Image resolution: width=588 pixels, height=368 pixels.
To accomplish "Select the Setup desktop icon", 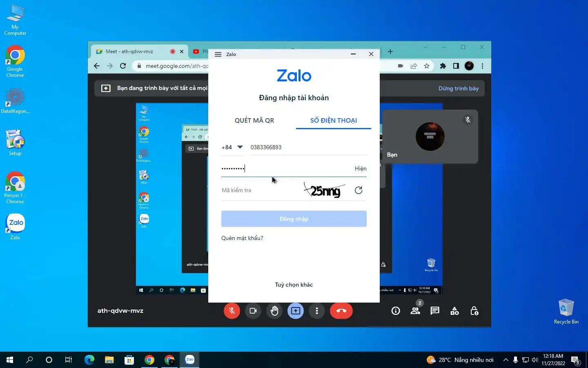I will (x=15, y=143).
